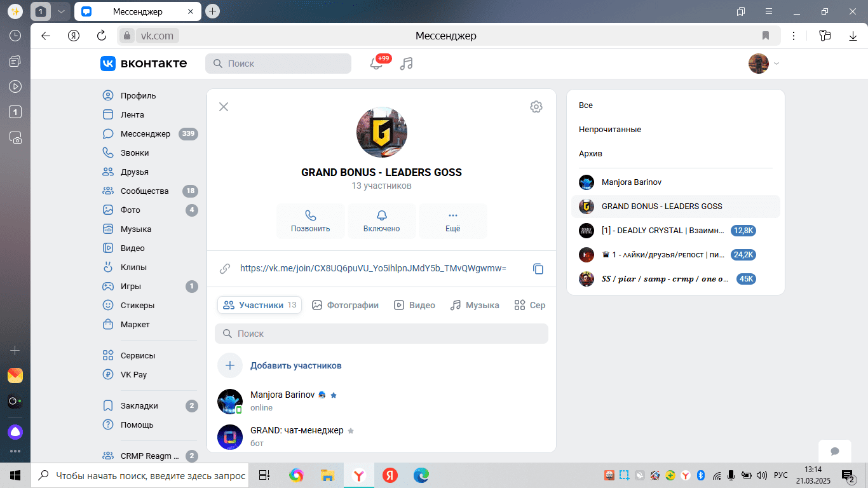Viewport: 868px width, 488px height.
Task: Reload the page
Action: coord(102,36)
